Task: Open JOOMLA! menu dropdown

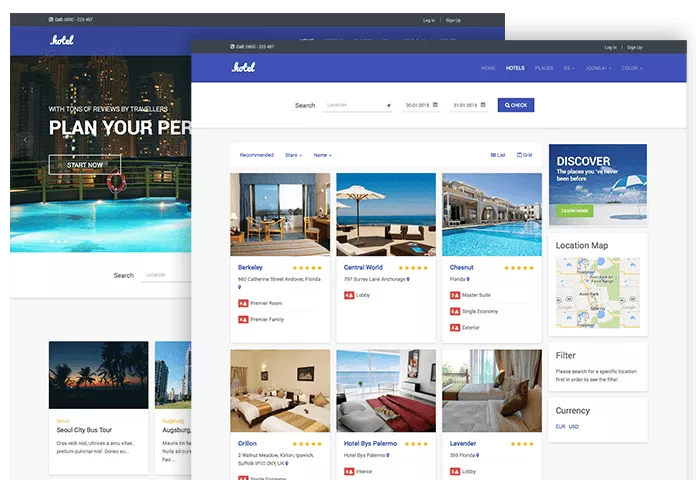Action: tap(598, 68)
